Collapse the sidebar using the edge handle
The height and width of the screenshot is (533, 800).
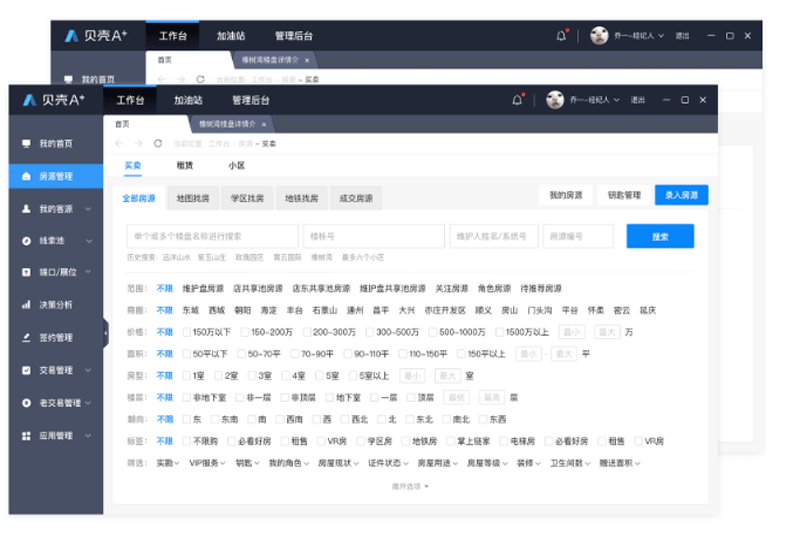(x=105, y=332)
